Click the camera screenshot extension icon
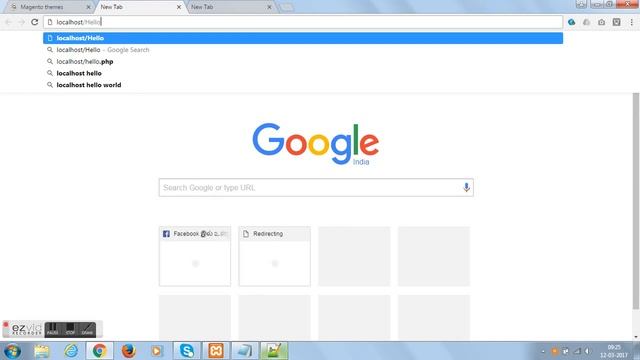This screenshot has width=640, height=360. coord(602,22)
